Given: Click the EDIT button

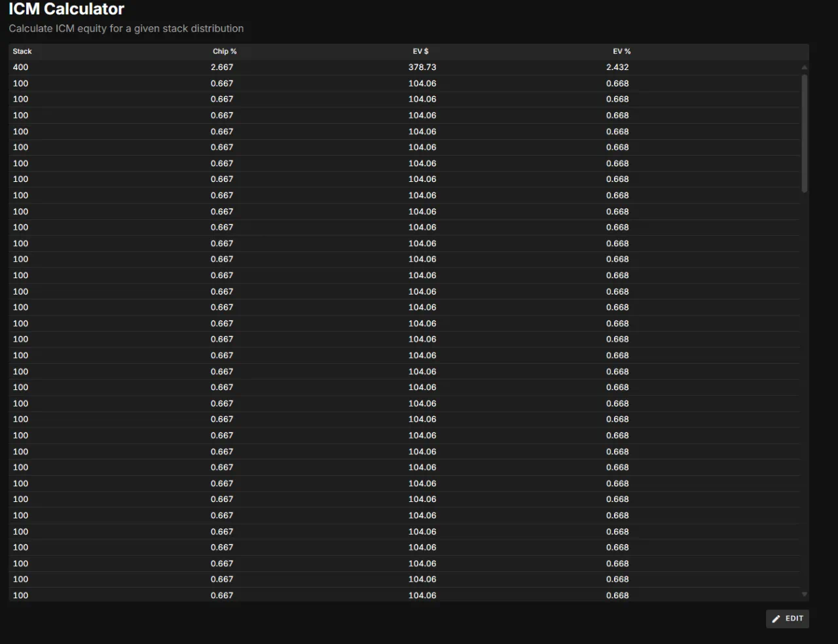Looking at the screenshot, I should coord(787,618).
